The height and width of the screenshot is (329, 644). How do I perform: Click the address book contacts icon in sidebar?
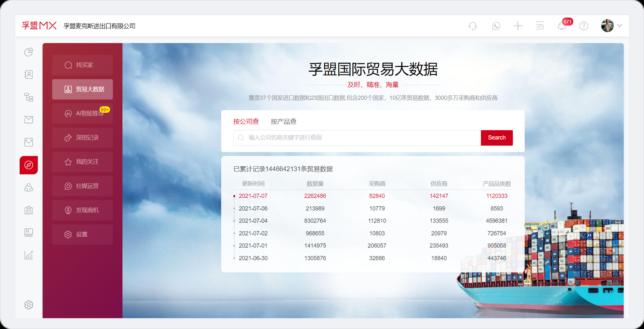(29, 74)
